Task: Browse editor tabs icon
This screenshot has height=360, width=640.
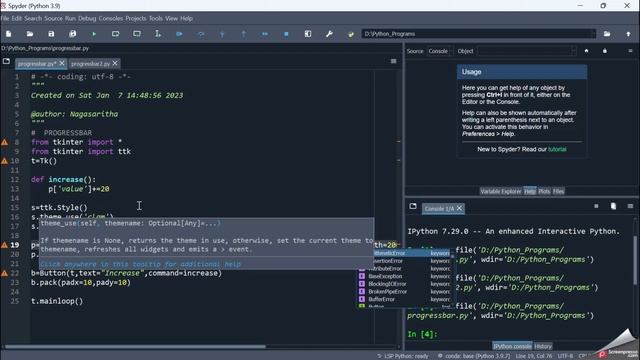Action: click(6, 61)
